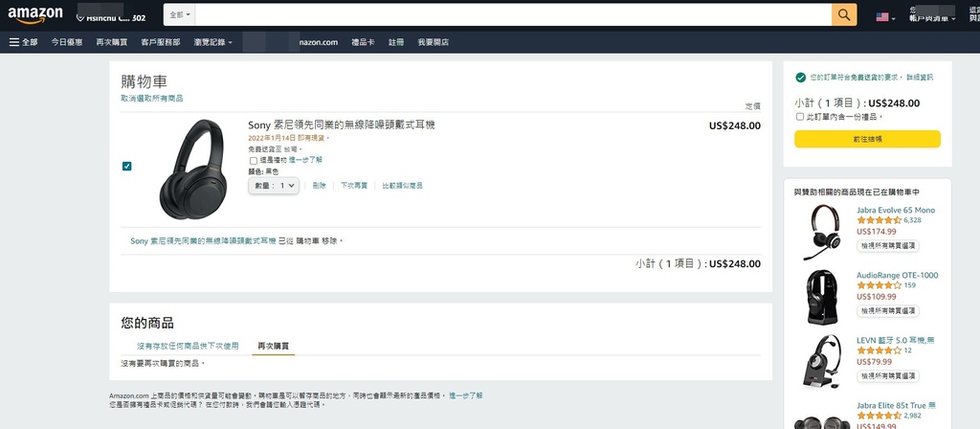The height and width of the screenshot is (429, 980).
Task: Click 下次再買 save for later link
Action: click(x=354, y=186)
